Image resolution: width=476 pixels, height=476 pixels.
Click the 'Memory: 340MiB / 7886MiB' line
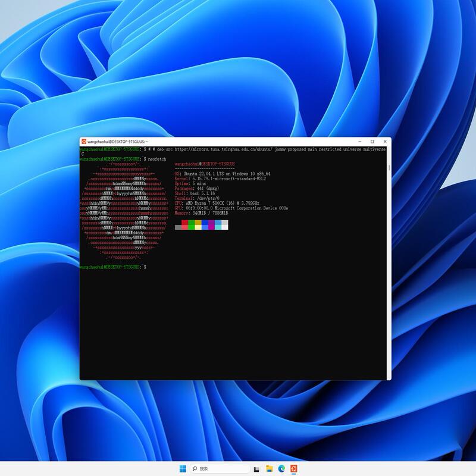(201, 213)
